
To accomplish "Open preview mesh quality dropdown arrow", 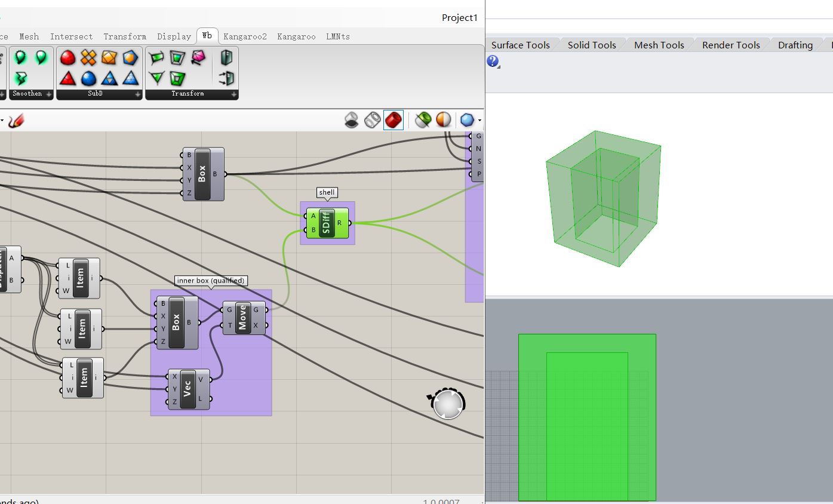I will (479, 121).
